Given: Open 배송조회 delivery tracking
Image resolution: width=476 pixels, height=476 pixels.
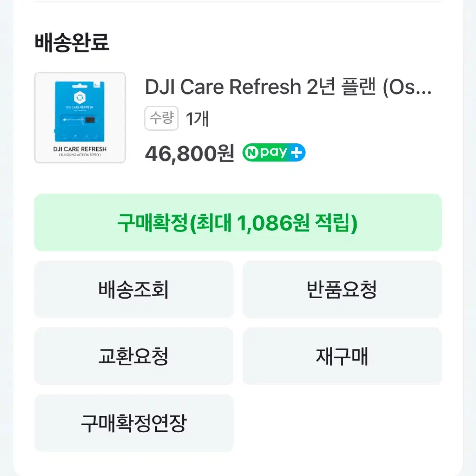Looking at the screenshot, I should pos(134,289).
